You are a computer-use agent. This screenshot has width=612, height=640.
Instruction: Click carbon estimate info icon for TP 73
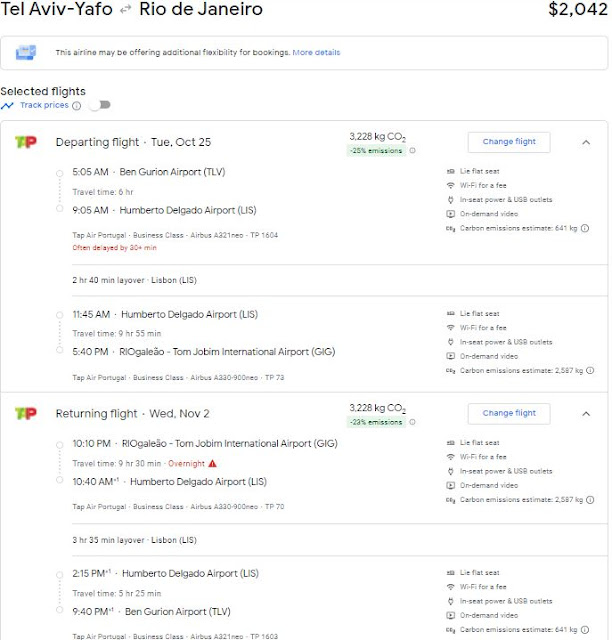(x=585, y=370)
